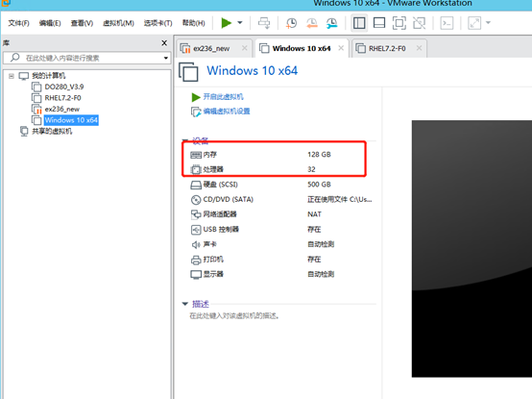The width and height of the screenshot is (532, 399).
Task: Select DO280_V3.9 in the library tree
Action: tap(64, 87)
